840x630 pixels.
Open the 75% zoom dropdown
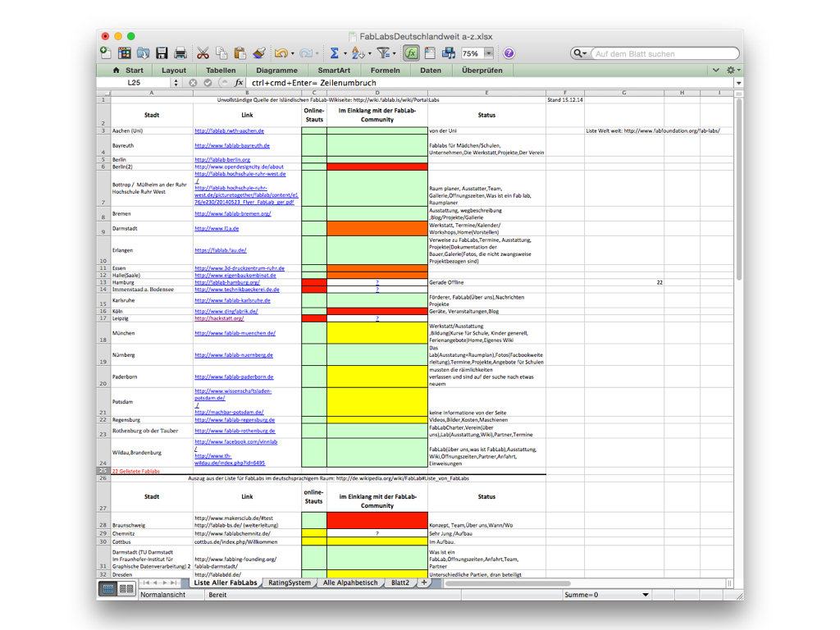489,53
